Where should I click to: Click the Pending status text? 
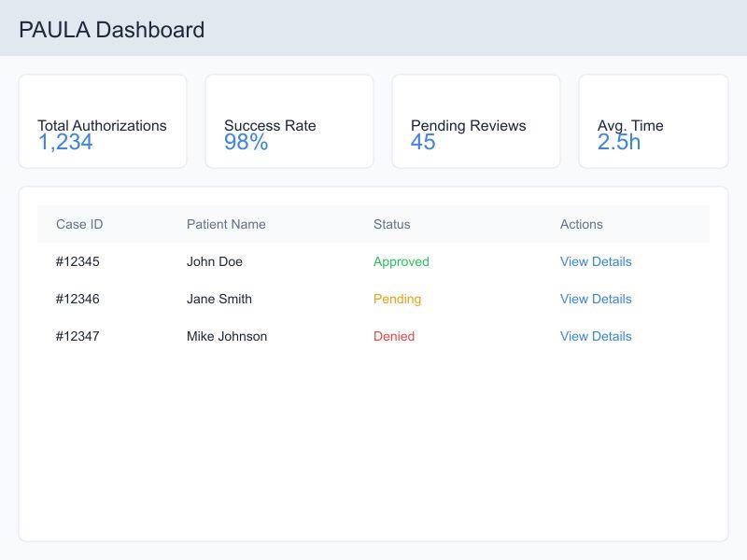pos(398,299)
